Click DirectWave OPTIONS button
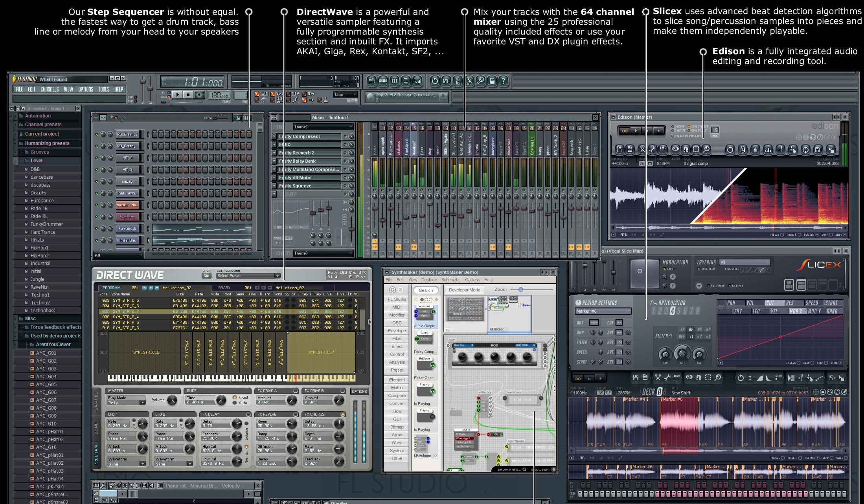 [359, 391]
